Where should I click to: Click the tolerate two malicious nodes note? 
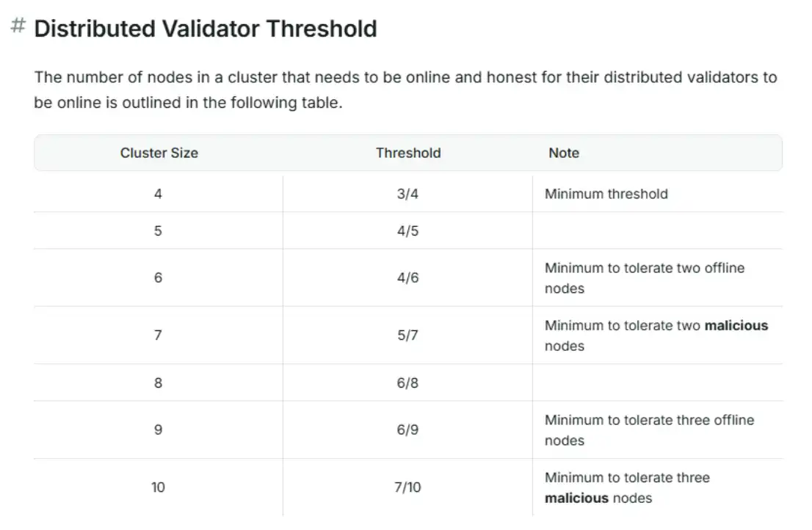tap(656, 335)
